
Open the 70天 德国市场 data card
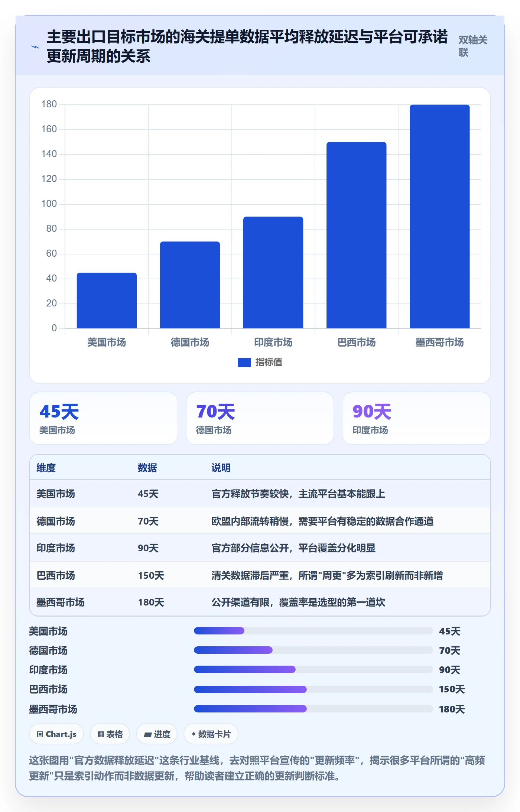tap(260, 418)
